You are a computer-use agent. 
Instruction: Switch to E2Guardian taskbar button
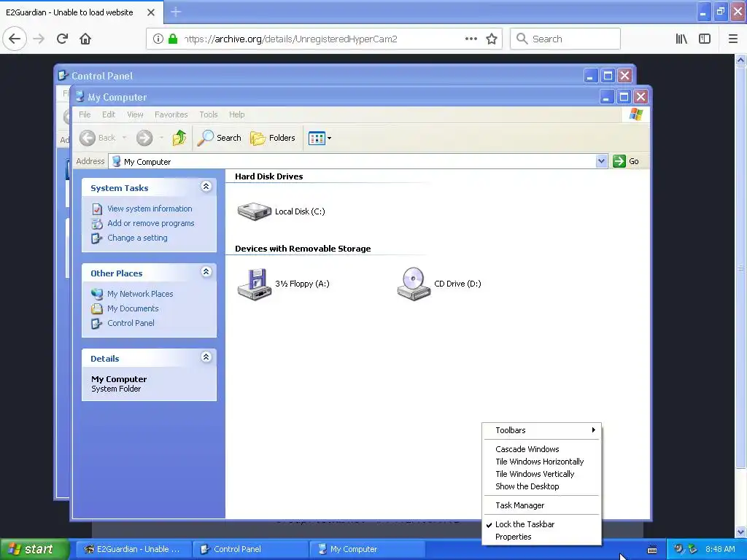coord(134,549)
